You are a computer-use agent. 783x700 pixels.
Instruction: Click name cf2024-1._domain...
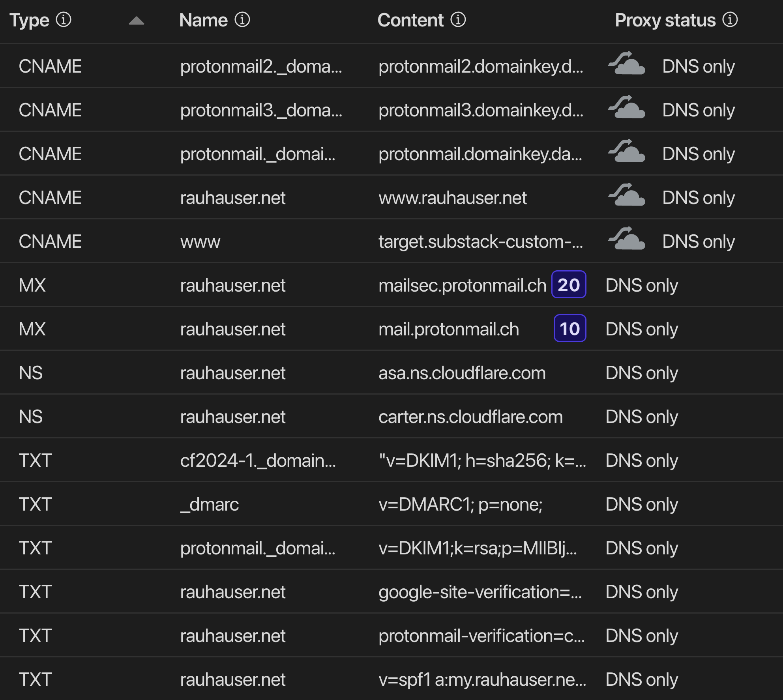click(258, 460)
